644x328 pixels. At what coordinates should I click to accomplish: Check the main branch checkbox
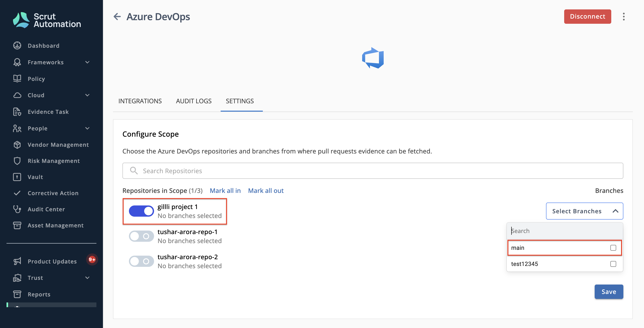[x=613, y=248]
